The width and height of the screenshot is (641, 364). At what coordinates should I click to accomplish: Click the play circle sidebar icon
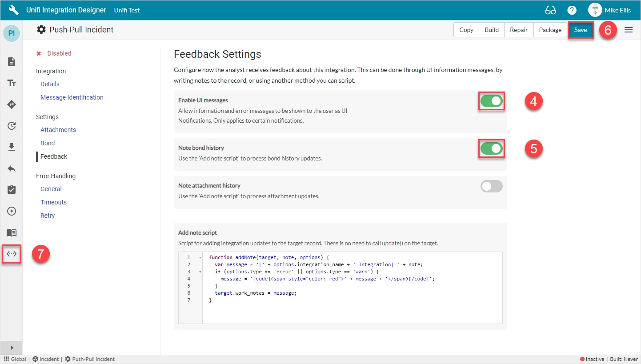(x=12, y=211)
